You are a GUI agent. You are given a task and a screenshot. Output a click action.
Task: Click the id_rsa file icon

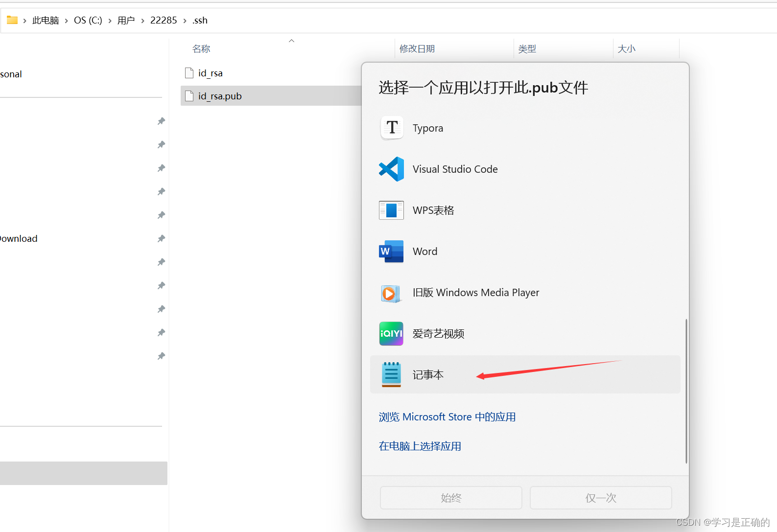click(189, 73)
